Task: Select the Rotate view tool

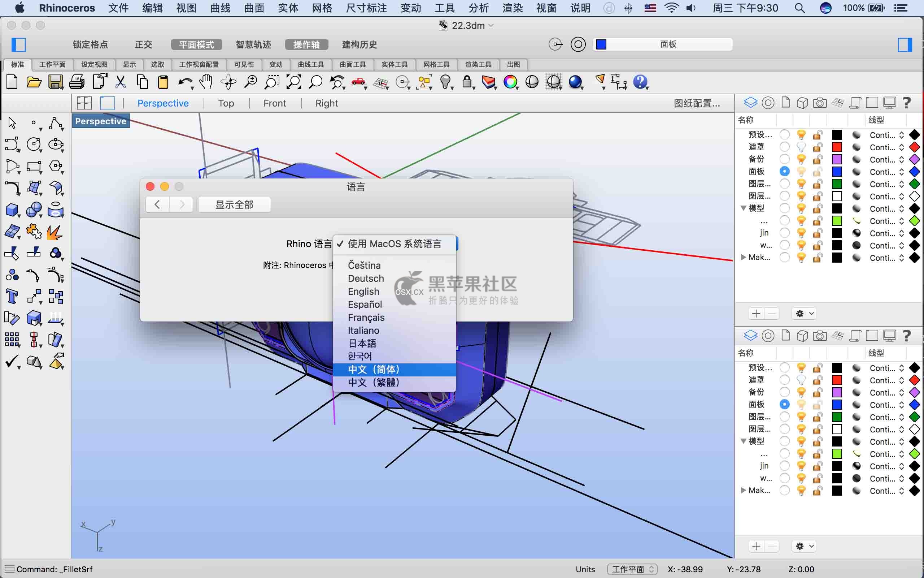Action: click(229, 82)
